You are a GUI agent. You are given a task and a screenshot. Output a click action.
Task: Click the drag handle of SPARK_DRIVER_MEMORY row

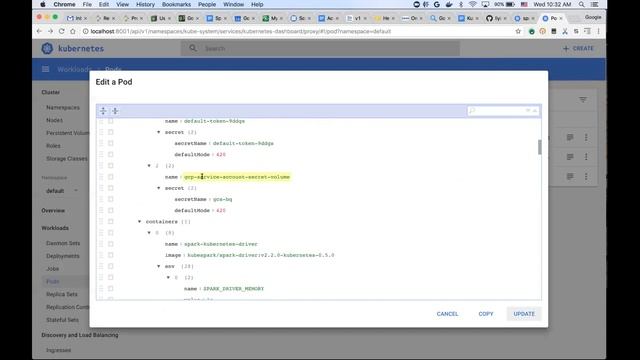pyautogui.click(x=101, y=289)
